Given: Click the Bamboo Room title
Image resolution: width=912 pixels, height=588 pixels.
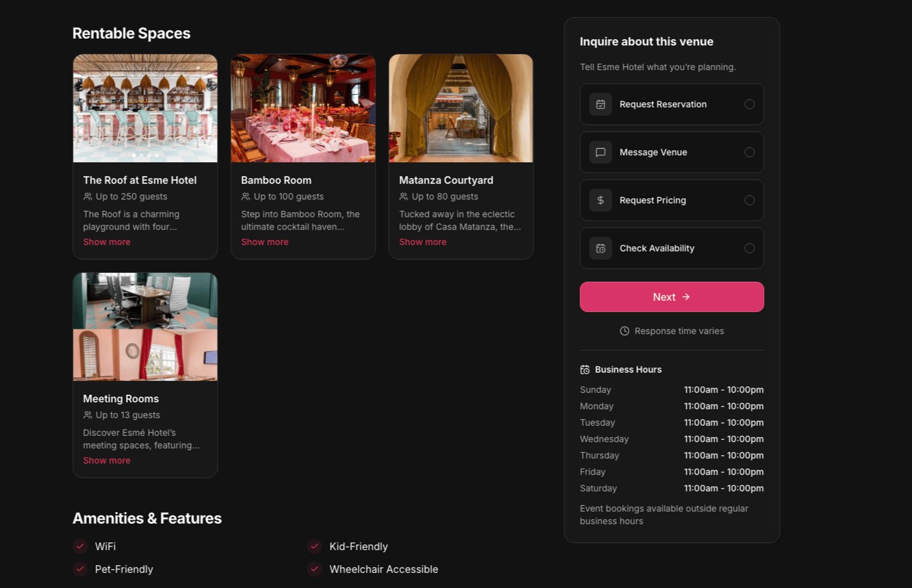Looking at the screenshot, I should [276, 180].
